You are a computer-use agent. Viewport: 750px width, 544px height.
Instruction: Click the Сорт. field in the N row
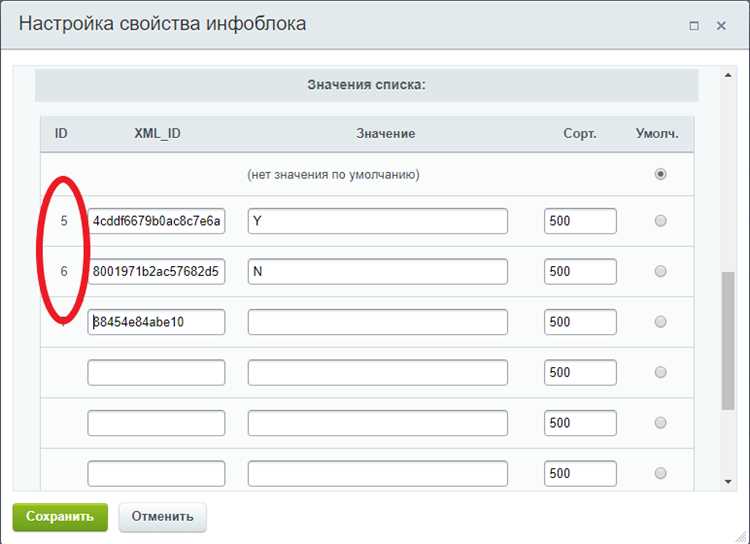coord(580,271)
